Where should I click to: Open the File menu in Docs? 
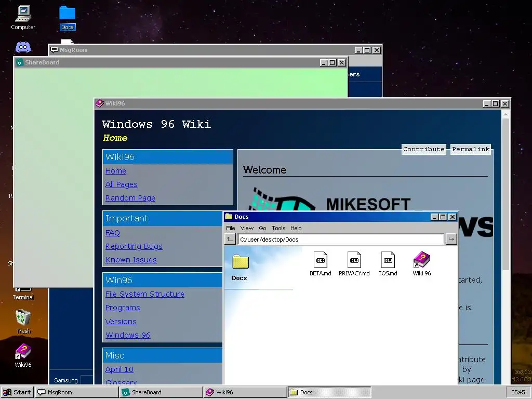point(230,228)
